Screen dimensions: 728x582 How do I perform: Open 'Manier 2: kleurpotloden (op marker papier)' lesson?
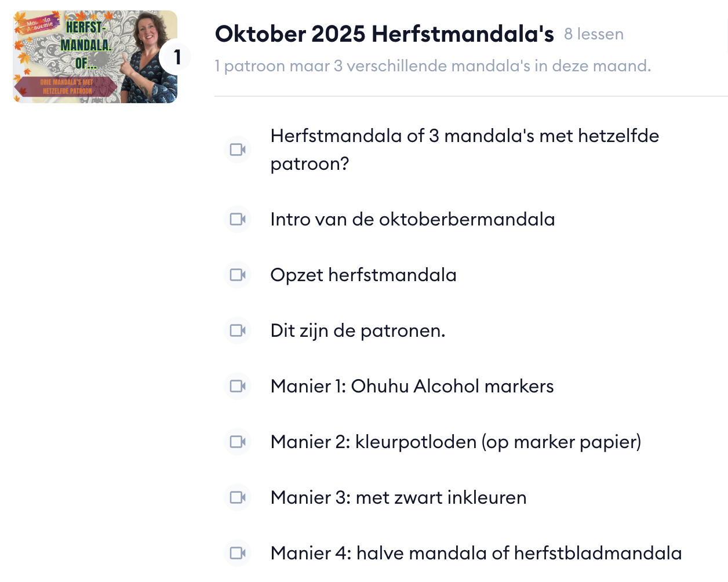pyautogui.click(x=456, y=442)
